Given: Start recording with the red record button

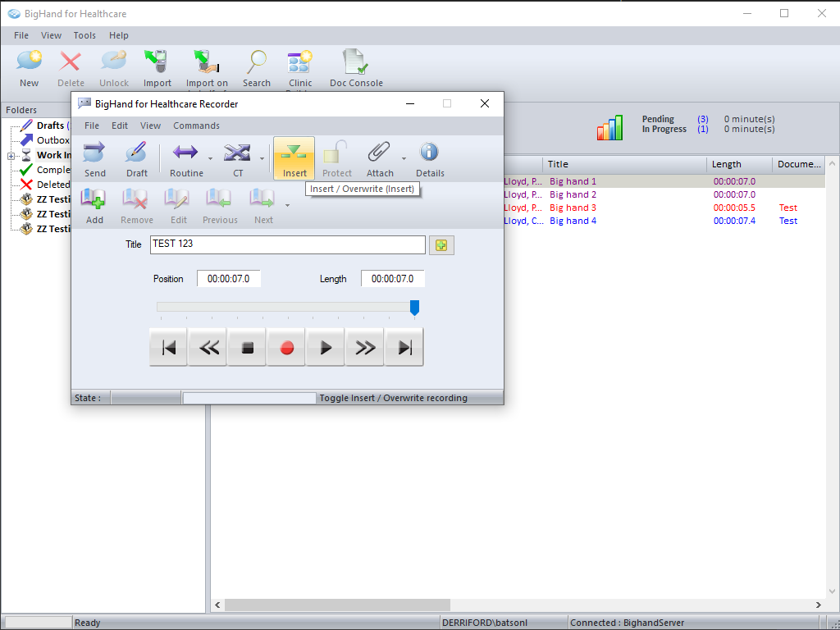Looking at the screenshot, I should (286, 348).
